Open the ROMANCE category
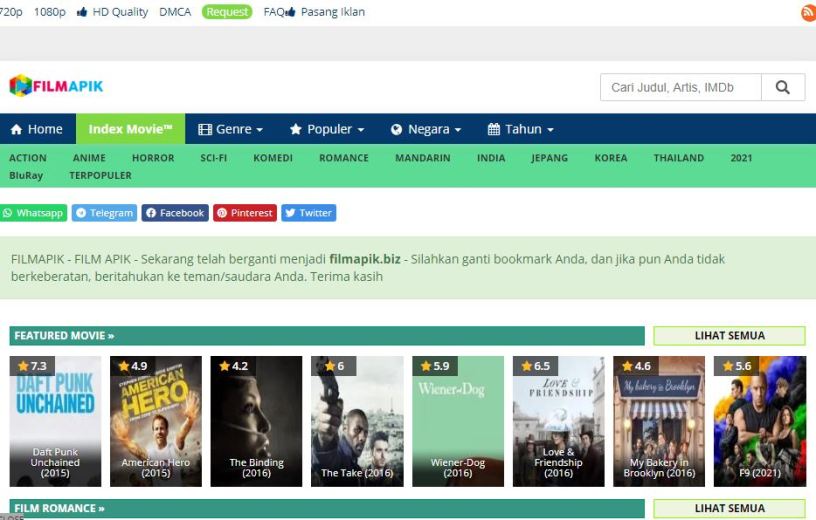The width and height of the screenshot is (816, 520). [343, 158]
